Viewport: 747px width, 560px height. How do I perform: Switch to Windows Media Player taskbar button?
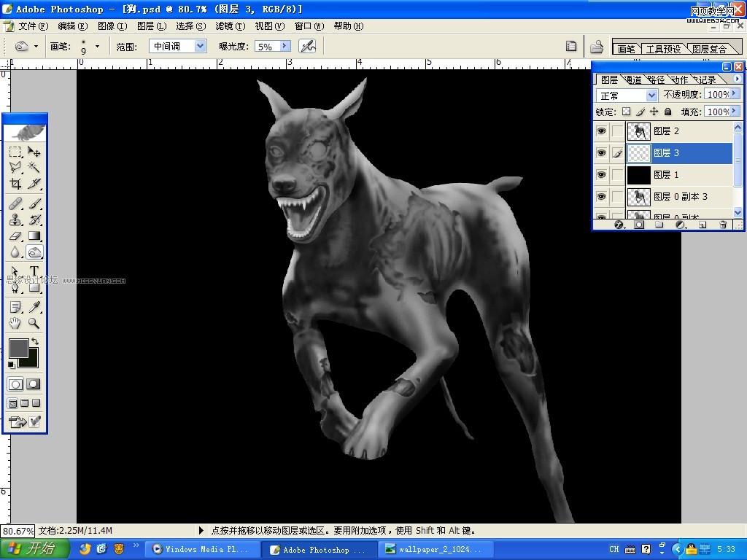coord(200,549)
